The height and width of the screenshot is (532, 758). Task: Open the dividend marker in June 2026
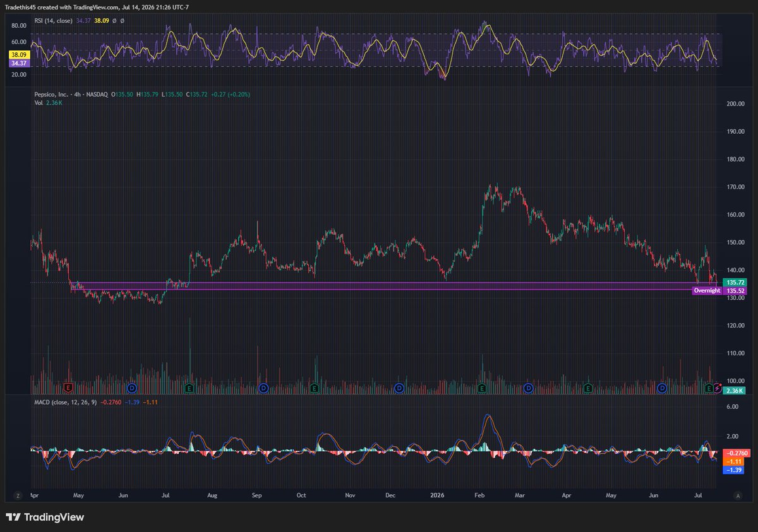click(x=662, y=387)
